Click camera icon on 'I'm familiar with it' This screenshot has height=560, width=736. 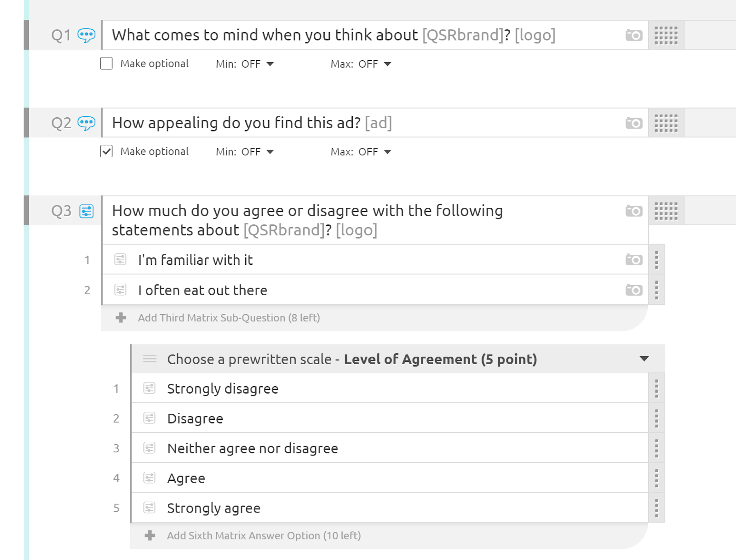pyautogui.click(x=634, y=260)
